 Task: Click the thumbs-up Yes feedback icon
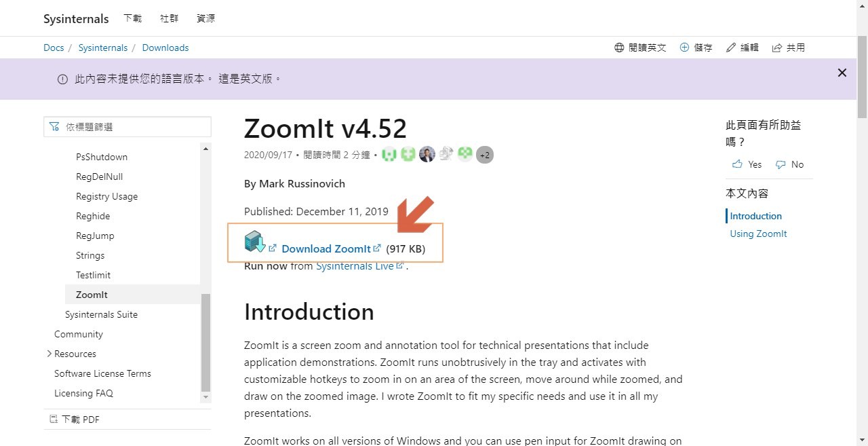pyautogui.click(x=738, y=164)
